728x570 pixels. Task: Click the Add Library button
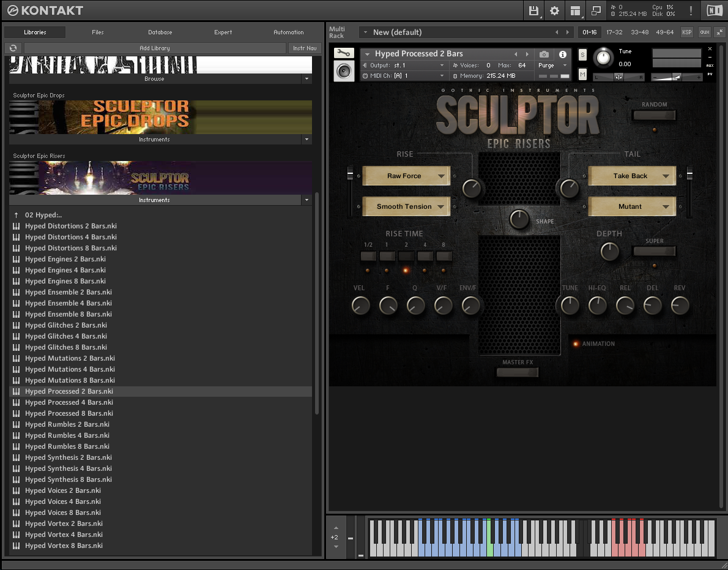(x=155, y=48)
